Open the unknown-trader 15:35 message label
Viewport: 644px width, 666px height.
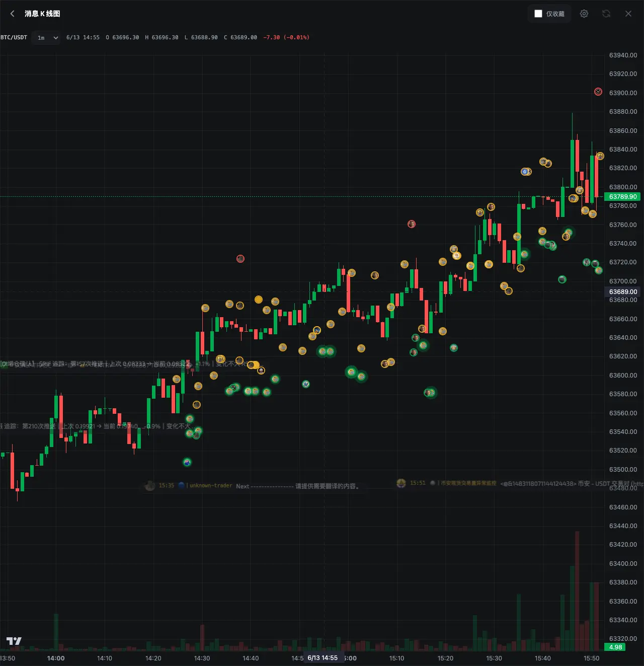(252, 486)
